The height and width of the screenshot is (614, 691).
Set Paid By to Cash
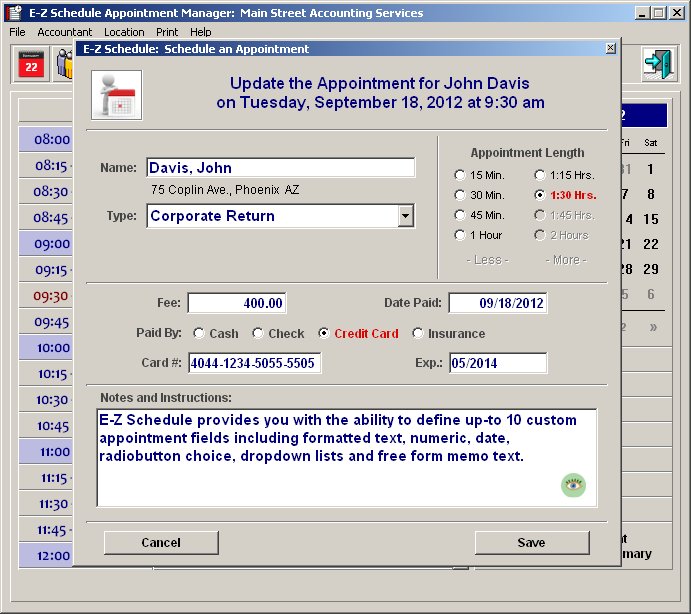(199, 334)
